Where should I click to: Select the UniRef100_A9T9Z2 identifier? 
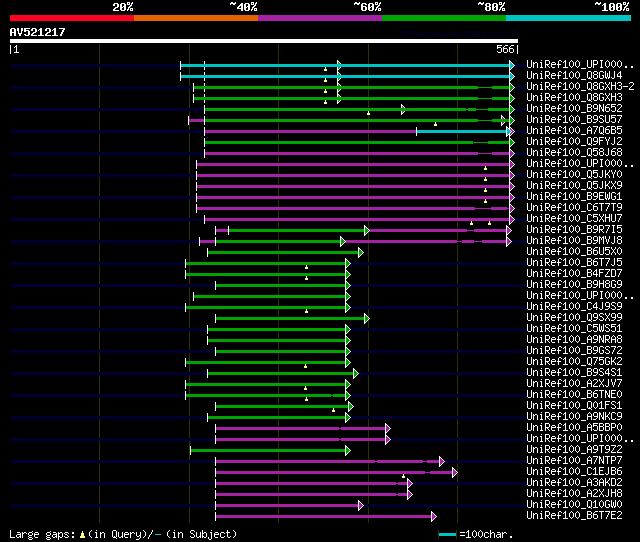(x=574, y=450)
